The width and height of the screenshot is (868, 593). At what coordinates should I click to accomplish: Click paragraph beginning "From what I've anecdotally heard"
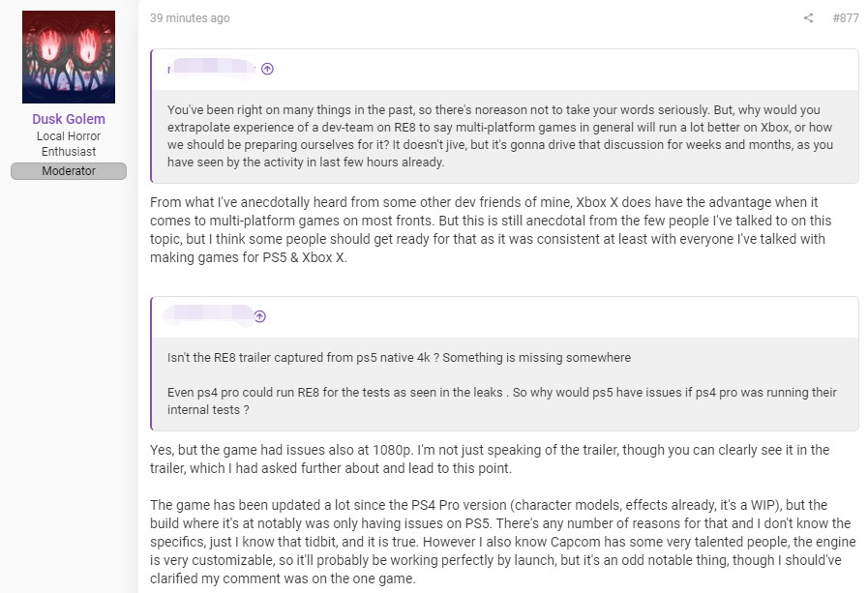point(491,229)
